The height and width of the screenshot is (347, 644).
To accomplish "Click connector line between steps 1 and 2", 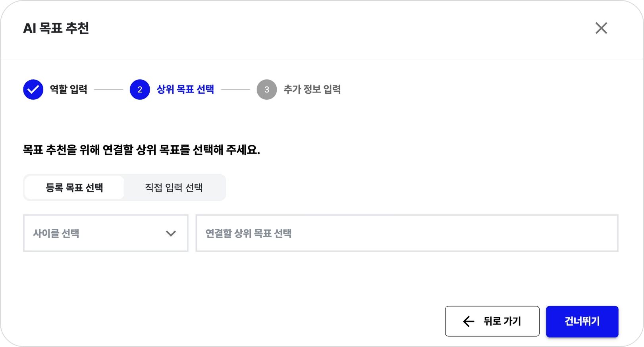I will coord(108,90).
